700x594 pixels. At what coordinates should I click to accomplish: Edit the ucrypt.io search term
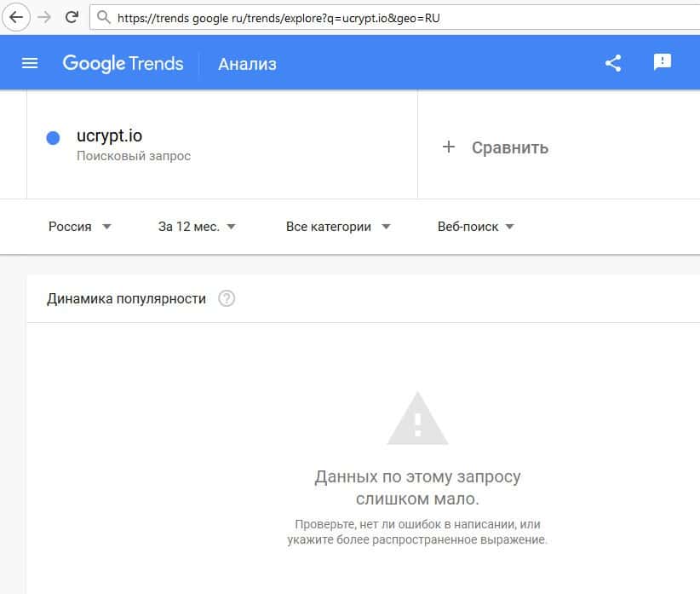(109, 136)
